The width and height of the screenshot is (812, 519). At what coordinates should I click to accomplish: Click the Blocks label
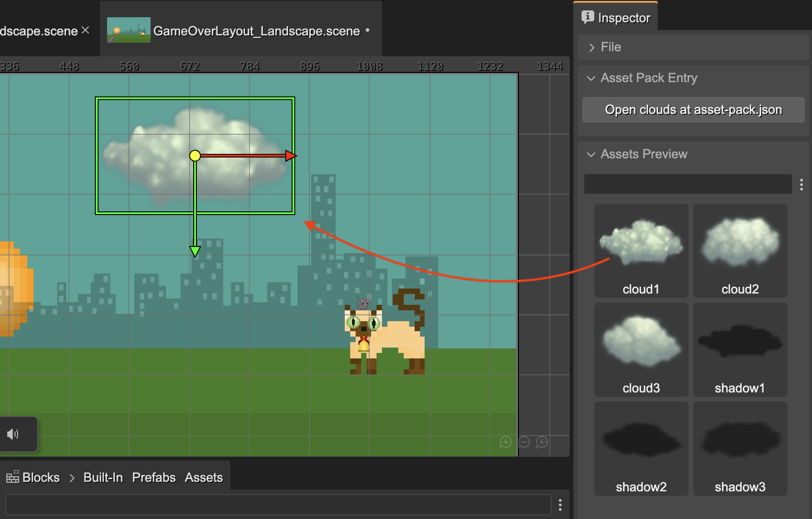tap(41, 477)
